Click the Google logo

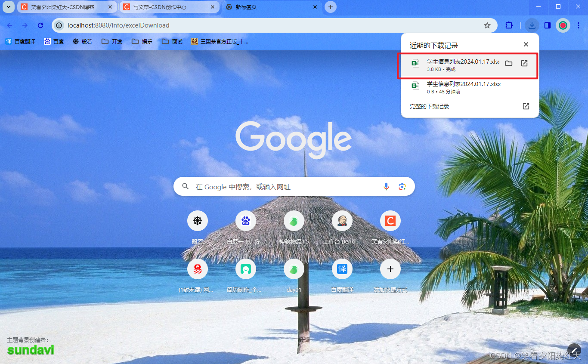[294, 140]
